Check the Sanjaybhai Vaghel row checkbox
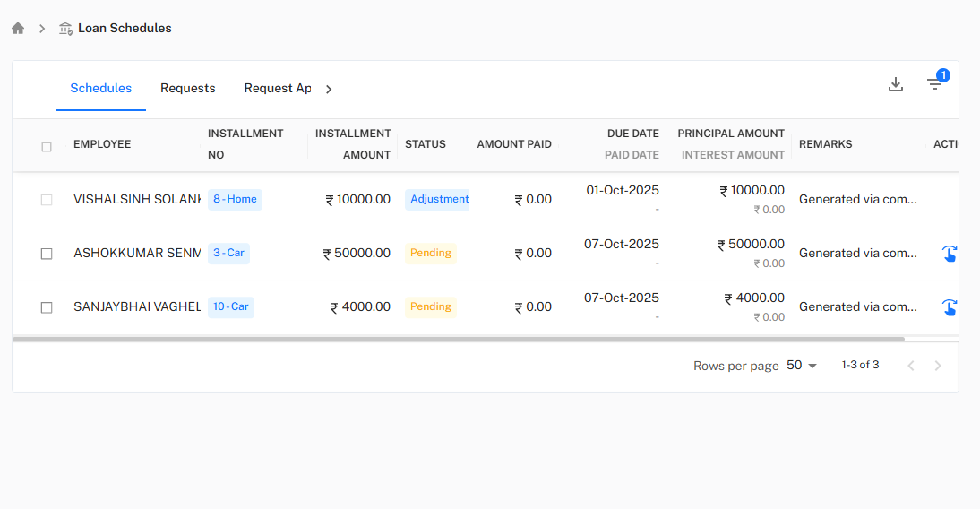 pos(47,307)
